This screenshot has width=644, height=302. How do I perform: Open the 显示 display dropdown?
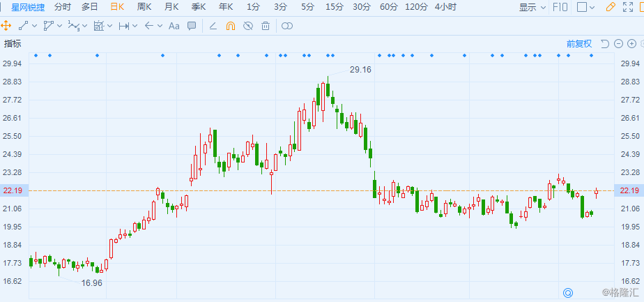(x=532, y=8)
